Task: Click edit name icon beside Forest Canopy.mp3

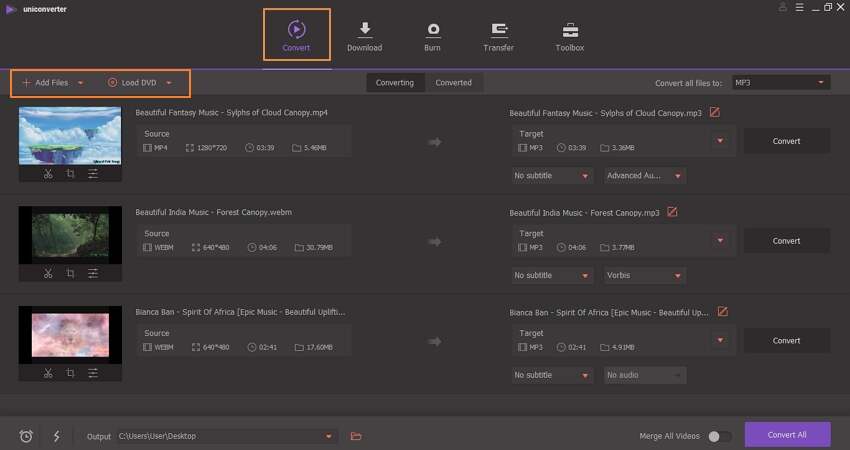Action: (672, 212)
